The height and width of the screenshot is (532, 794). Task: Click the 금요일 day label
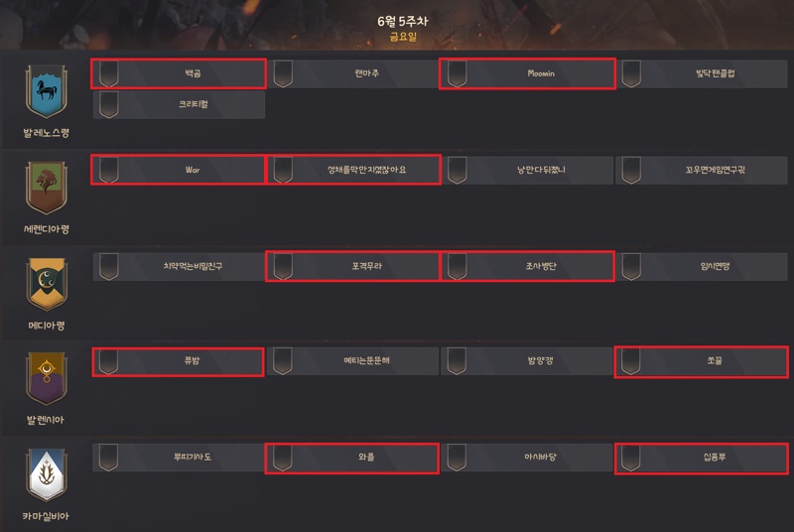pyautogui.click(x=403, y=37)
